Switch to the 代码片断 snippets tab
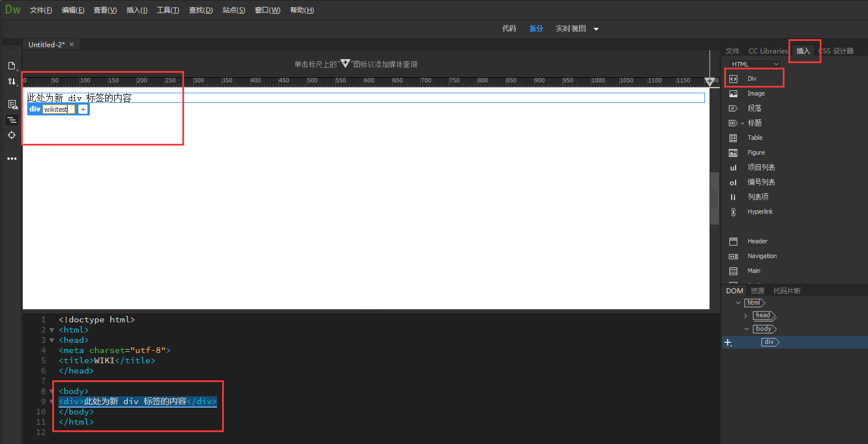 pos(787,291)
